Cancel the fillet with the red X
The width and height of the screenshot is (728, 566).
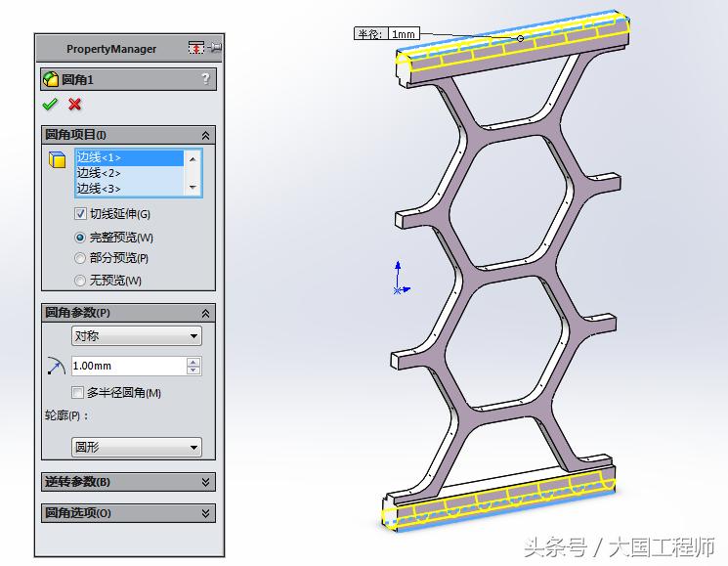click(x=74, y=104)
